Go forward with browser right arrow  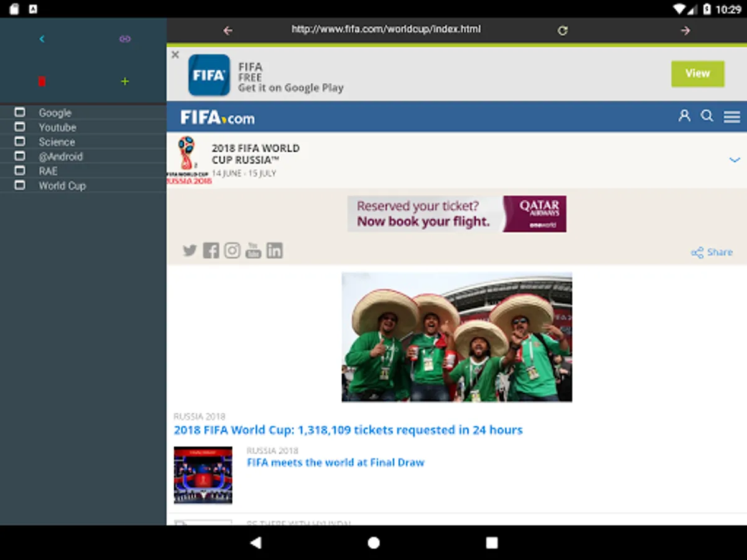(685, 30)
